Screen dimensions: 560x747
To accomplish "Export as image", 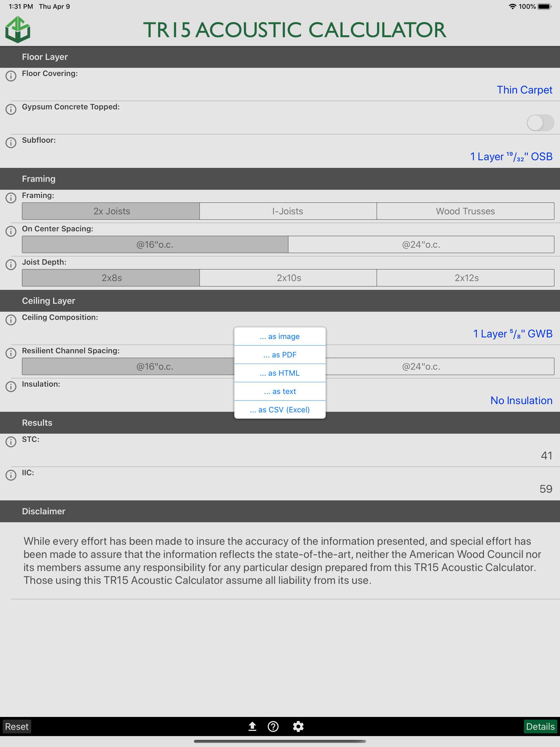I will tap(280, 336).
